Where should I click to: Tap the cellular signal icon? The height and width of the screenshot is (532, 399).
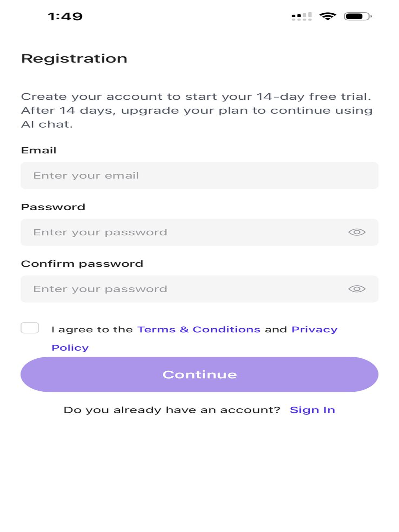click(302, 16)
